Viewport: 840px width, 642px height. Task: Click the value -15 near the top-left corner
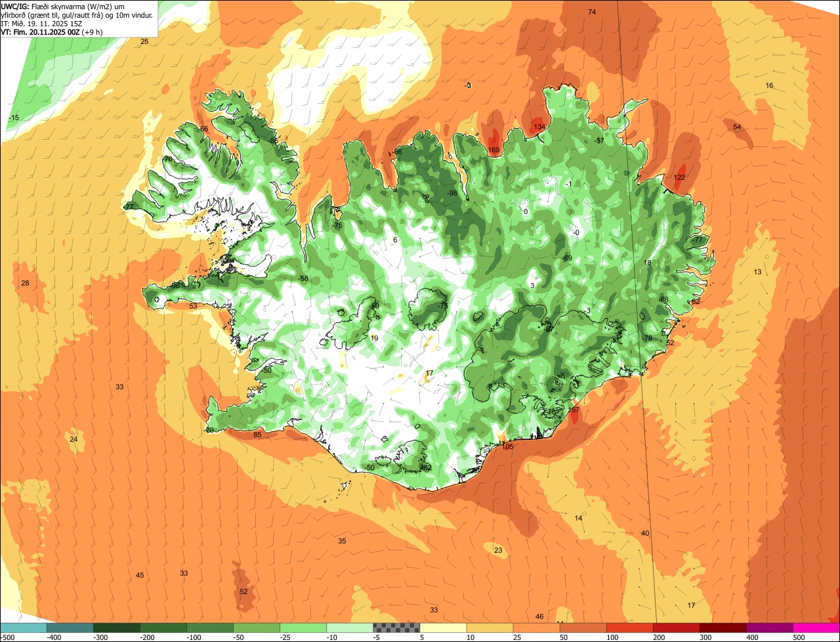click(14, 118)
